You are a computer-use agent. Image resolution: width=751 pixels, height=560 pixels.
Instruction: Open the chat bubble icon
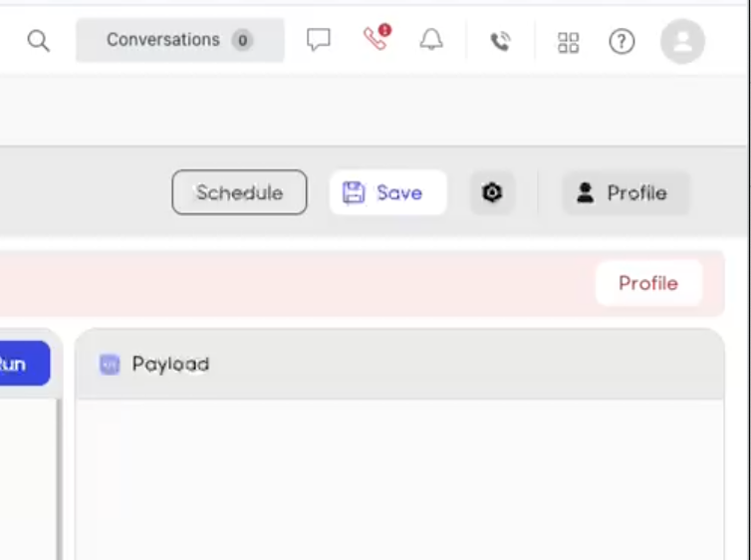318,39
